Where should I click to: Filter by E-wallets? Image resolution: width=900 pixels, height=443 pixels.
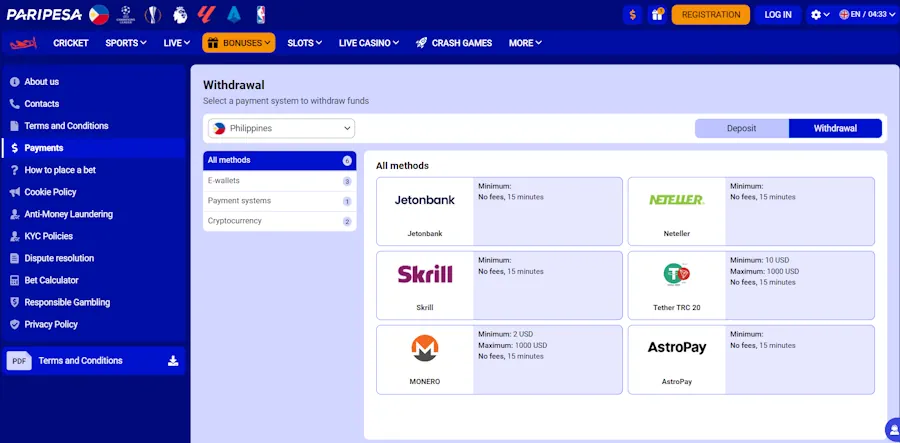[x=280, y=181]
